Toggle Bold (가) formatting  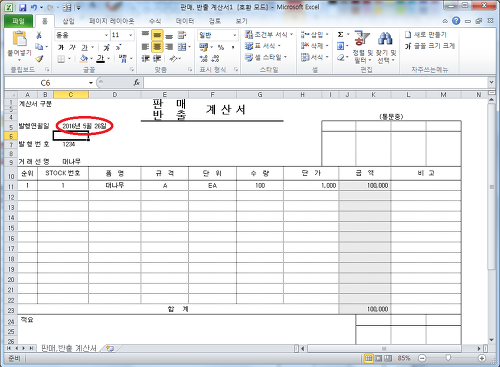point(61,47)
